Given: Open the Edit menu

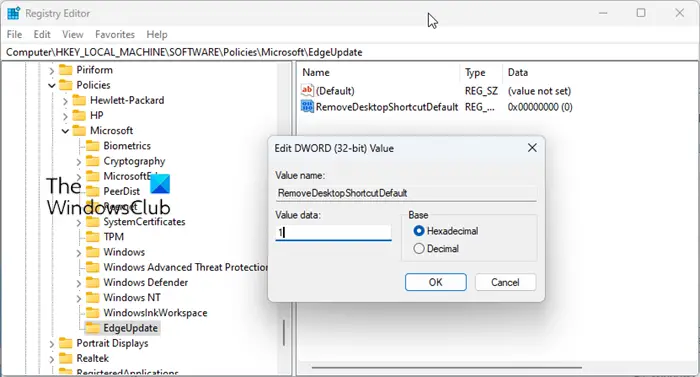Looking at the screenshot, I should coord(42,34).
